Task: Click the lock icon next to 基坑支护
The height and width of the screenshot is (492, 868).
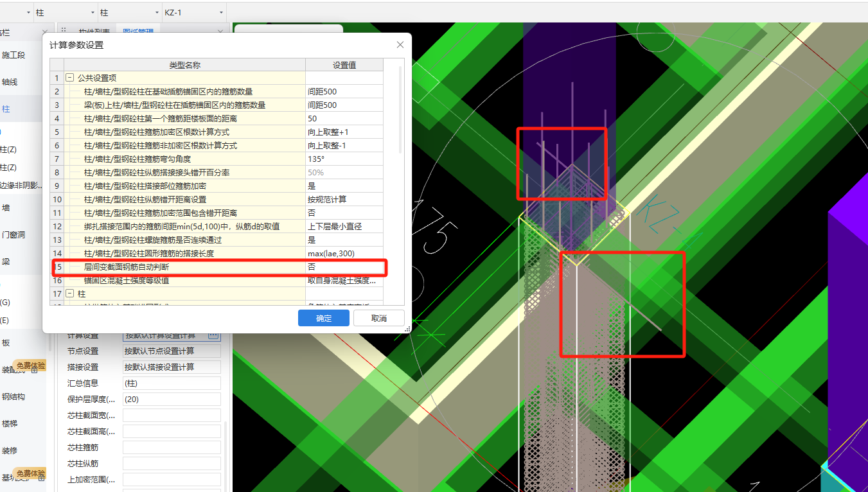Action: [42, 478]
